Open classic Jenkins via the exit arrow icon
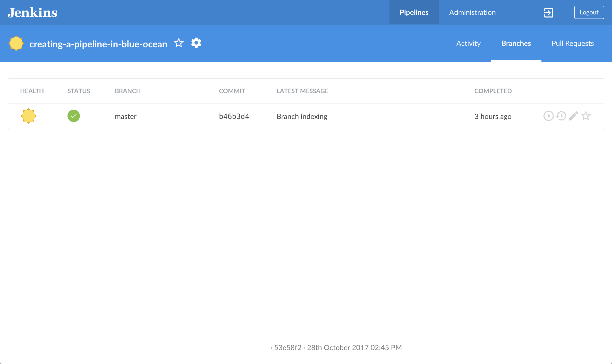The image size is (612, 364). pyautogui.click(x=549, y=12)
